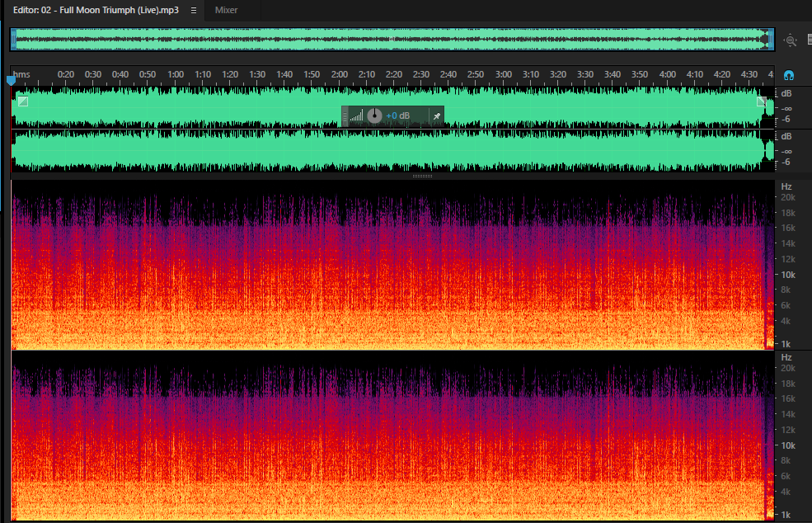Toggle the lower channel via its dB scale
The width and height of the screenshot is (812, 523).
click(x=786, y=136)
